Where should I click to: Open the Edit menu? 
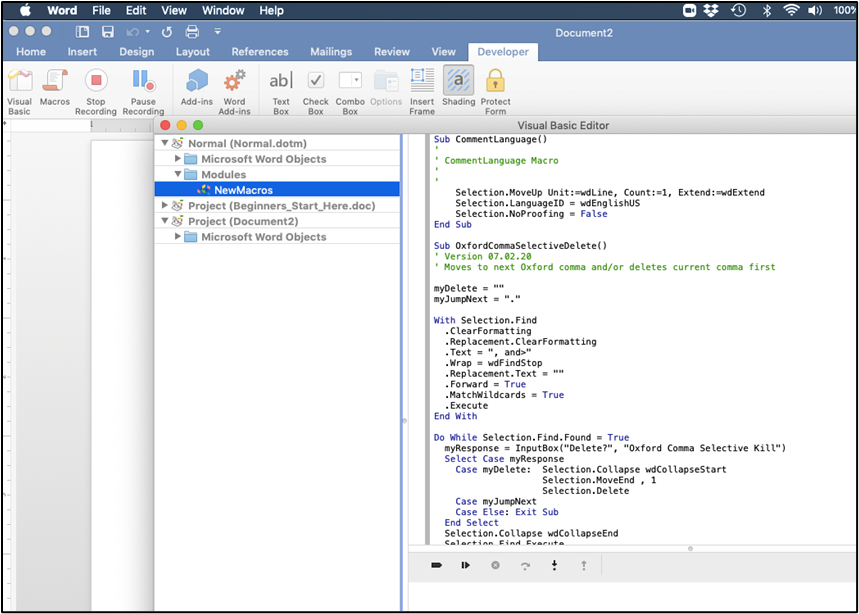coord(136,10)
